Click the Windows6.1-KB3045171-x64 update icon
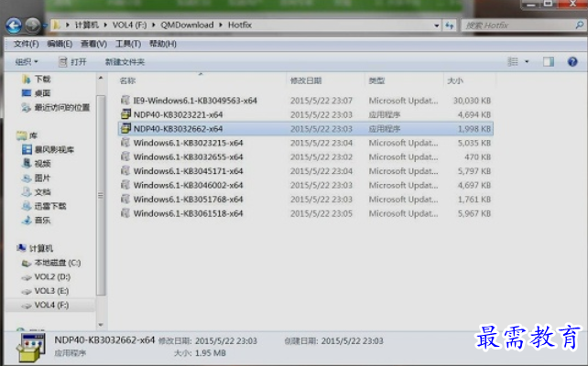 click(125, 171)
